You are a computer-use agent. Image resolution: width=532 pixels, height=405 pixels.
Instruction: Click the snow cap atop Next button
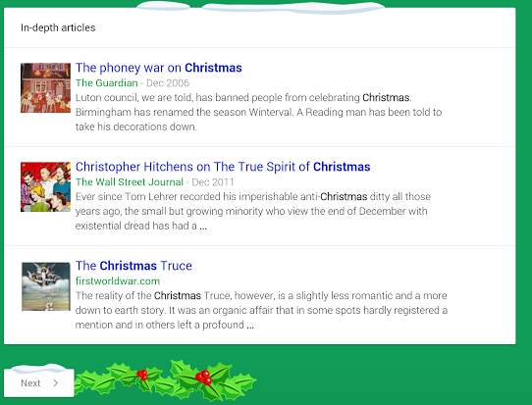point(38,369)
